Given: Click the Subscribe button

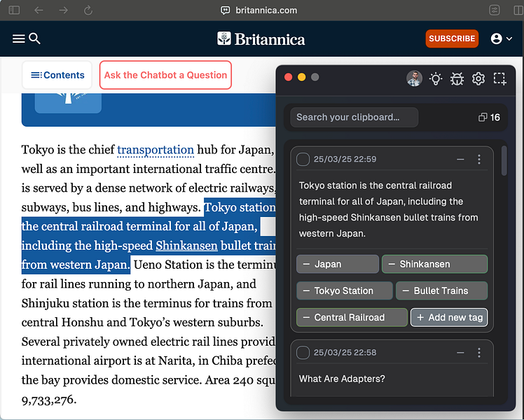Looking at the screenshot, I should (x=452, y=38).
